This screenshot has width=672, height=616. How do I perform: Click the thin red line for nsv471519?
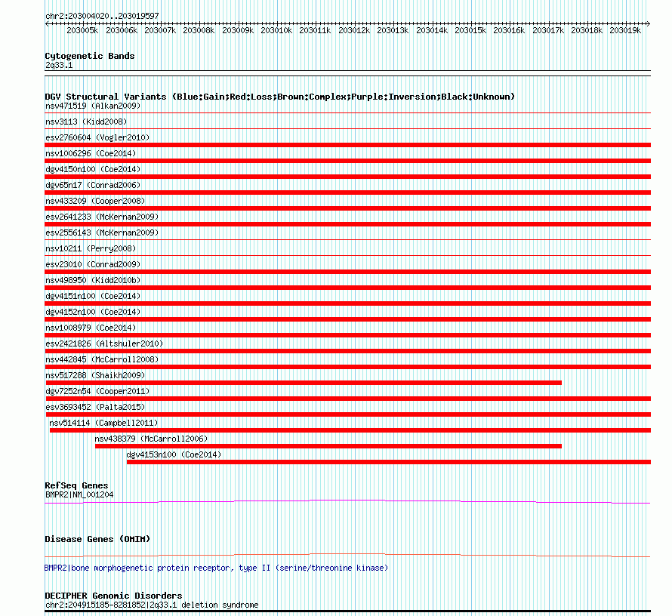(348, 112)
